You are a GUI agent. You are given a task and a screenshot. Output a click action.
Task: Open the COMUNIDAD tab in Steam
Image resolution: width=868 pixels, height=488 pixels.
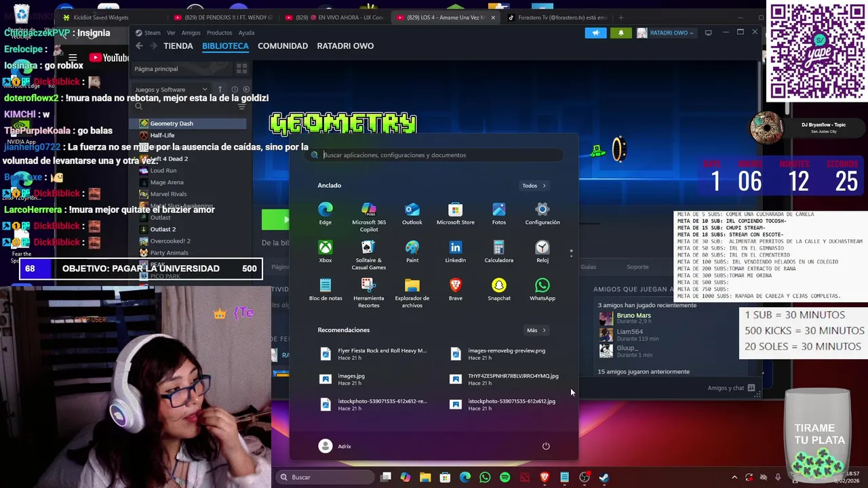point(283,46)
